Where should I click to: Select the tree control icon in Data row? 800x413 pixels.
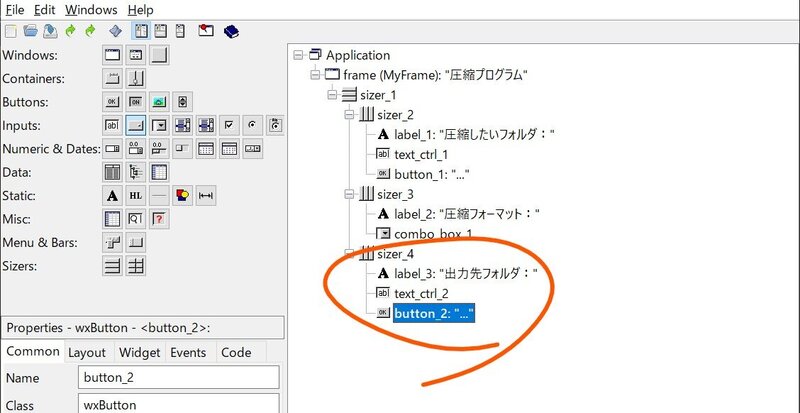pyautogui.click(x=135, y=172)
